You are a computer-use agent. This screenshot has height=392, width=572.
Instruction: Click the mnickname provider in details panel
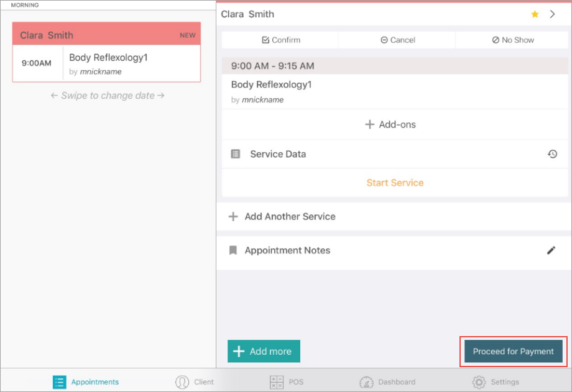(262, 100)
